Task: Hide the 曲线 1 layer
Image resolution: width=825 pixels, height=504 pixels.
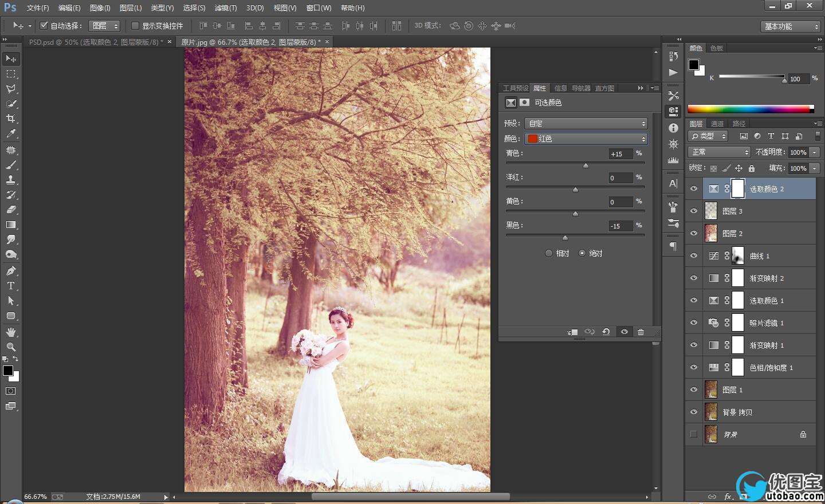Action: pyautogui.click(x=694, y=256)
